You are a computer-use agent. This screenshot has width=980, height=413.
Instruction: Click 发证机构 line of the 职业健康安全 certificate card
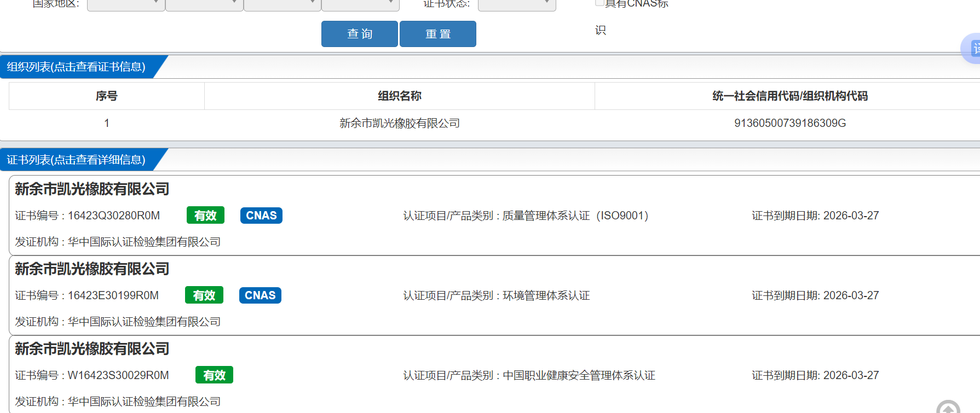click(118, 402)
